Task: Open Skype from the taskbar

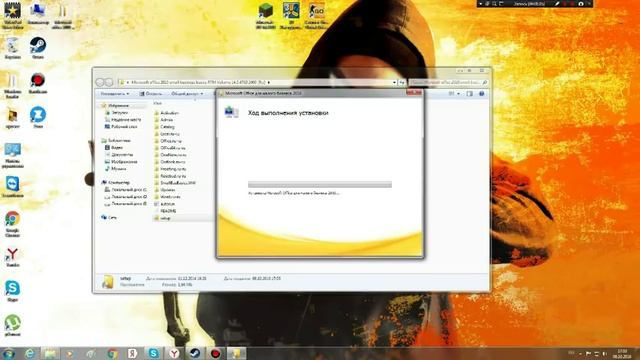Action: [x=153, y=353]
